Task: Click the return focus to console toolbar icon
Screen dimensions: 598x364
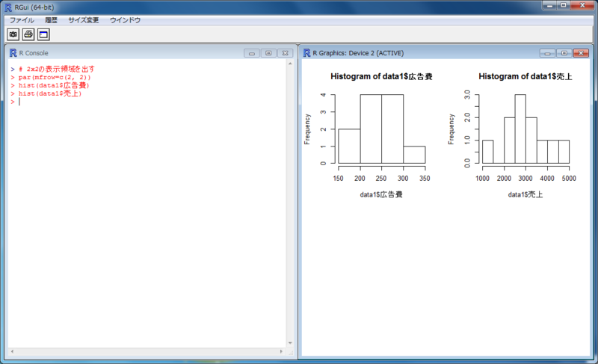Action: click(x=43, y=34)
